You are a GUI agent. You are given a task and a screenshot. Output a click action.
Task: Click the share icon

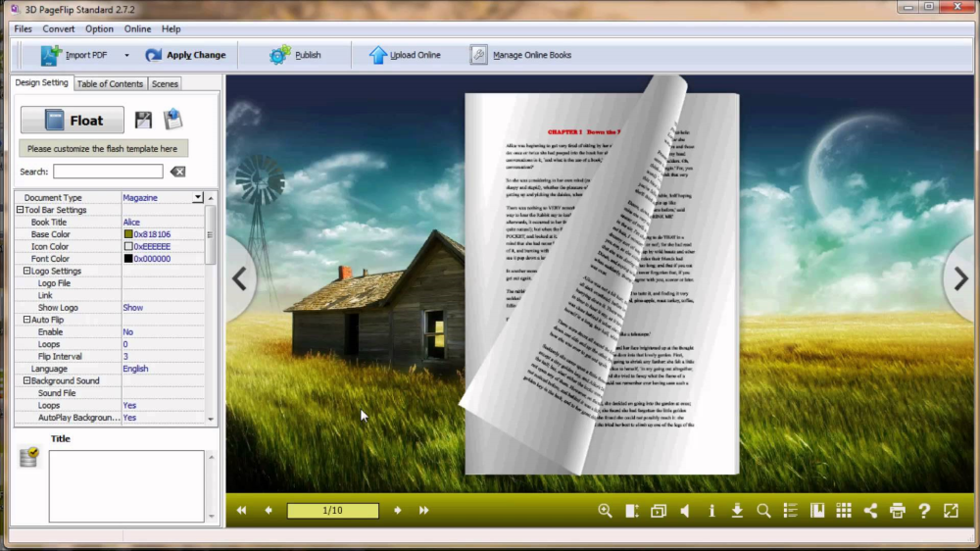tap(870, 511)
